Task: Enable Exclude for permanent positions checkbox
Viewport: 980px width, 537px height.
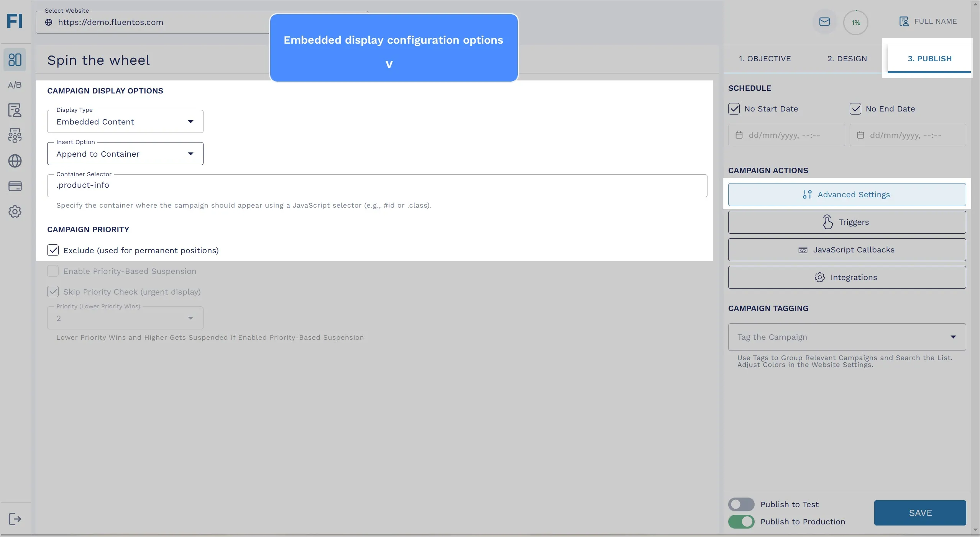Action: (x=52, y=250)
